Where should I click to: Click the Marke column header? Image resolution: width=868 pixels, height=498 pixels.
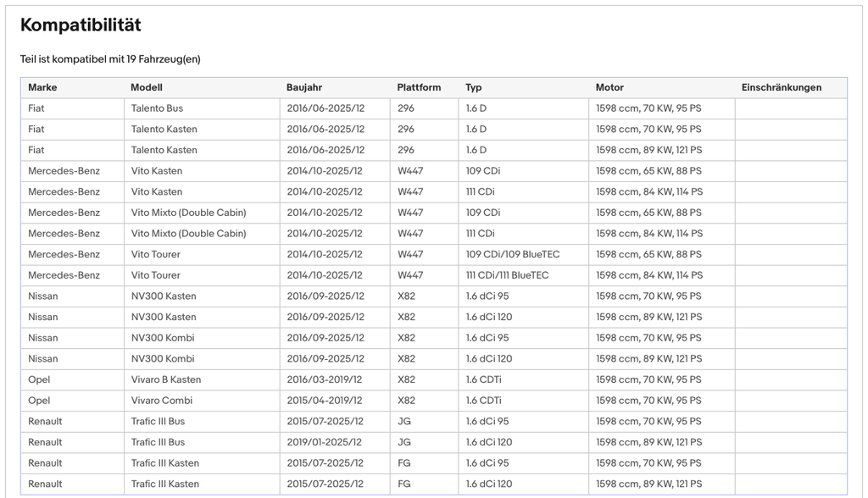tap(42, 87)
